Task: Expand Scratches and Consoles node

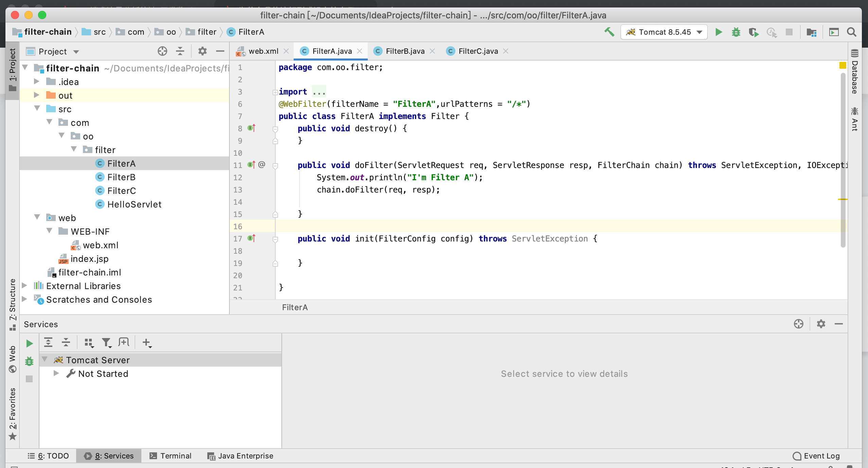Action: click(x=24, y=299)
